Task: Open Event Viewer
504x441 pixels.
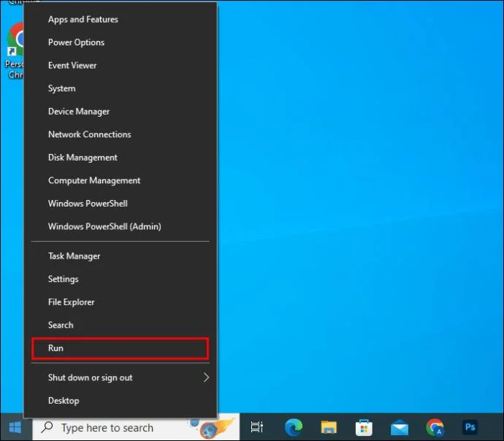Action: tap(121, 66)
